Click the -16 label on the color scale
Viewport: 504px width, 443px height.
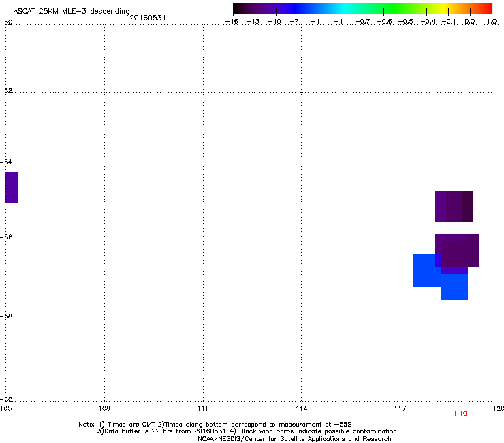click(x=232, y=22)
